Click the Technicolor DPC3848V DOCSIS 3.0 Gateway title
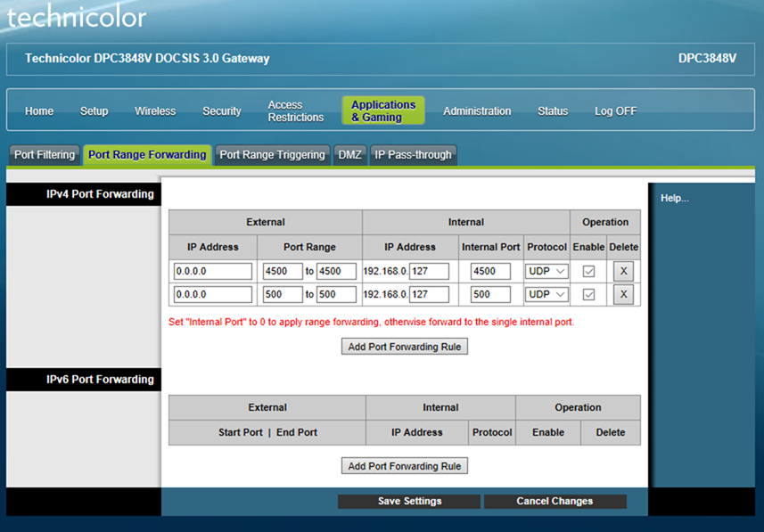 [147, 59]
